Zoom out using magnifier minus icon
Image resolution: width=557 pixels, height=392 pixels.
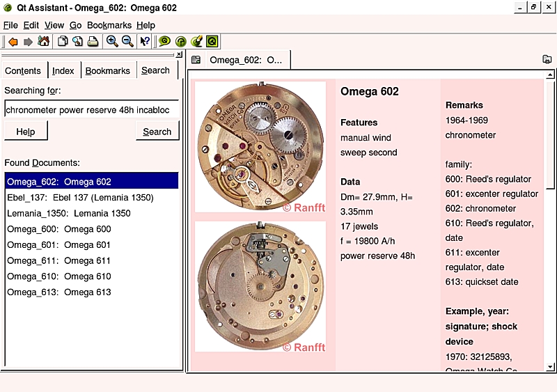(127, 42)
